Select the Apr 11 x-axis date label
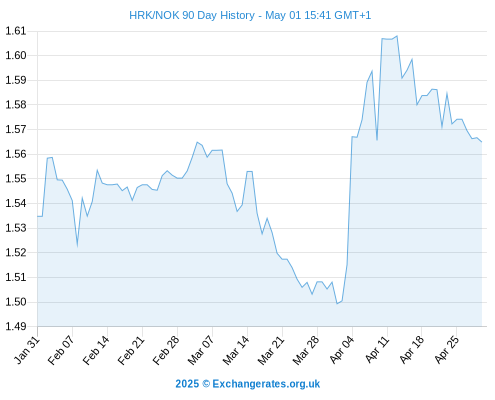The height and width of the screenshot is (400, 495). pos(377,350)
